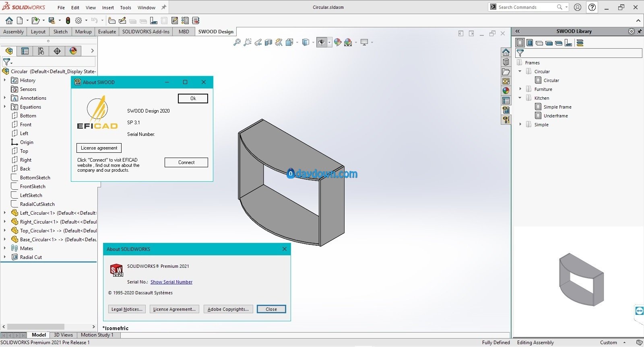Click Section View icon in view toolbar
This screenshot has height=347, width=644.
point(268,42)
